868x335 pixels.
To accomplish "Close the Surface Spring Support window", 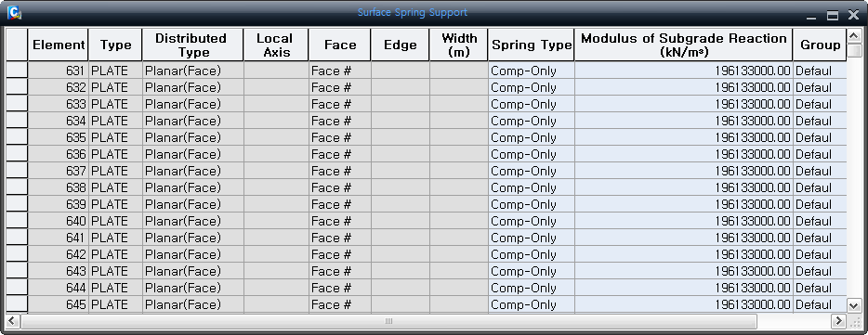I will [853, 16].
